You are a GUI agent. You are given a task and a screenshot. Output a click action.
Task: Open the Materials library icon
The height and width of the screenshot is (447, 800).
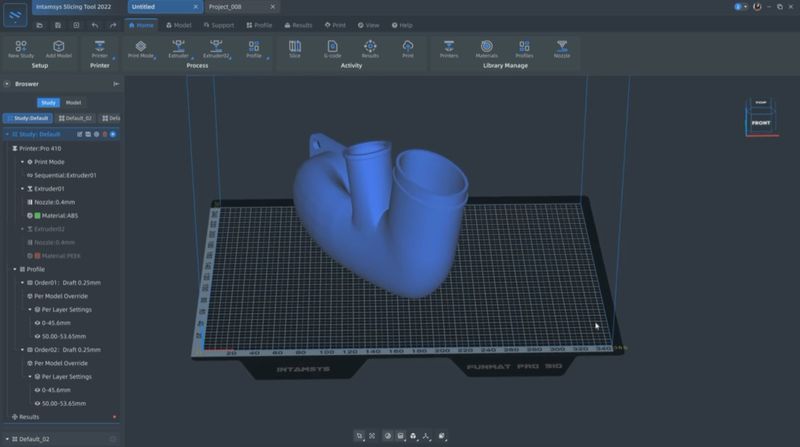pos(487,46)
